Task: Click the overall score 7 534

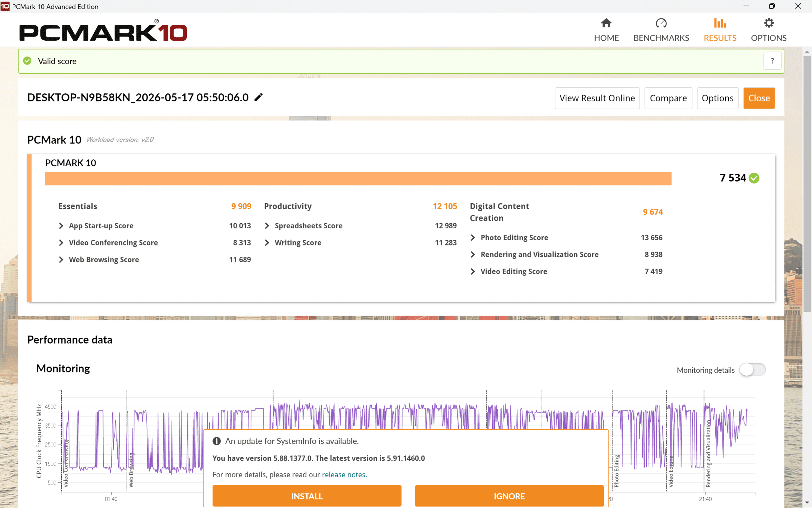Action: [x=733, y=178]
